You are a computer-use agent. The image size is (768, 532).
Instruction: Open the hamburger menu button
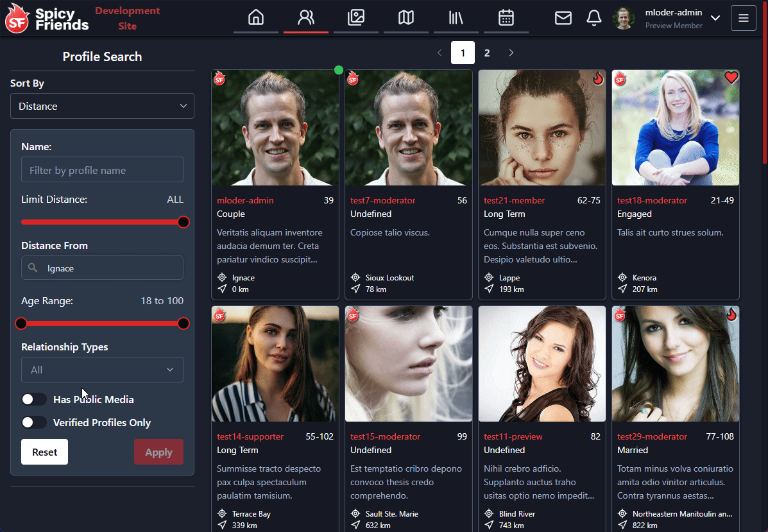[744, 18]
